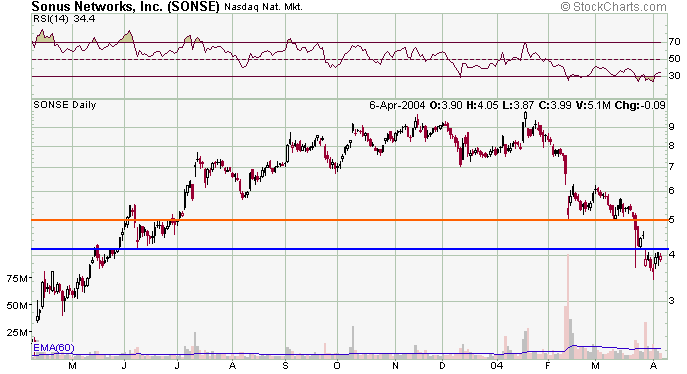The width and height of the screenshot is (687, 374).
Task: Click the price axis label 4
Action: 671,254
